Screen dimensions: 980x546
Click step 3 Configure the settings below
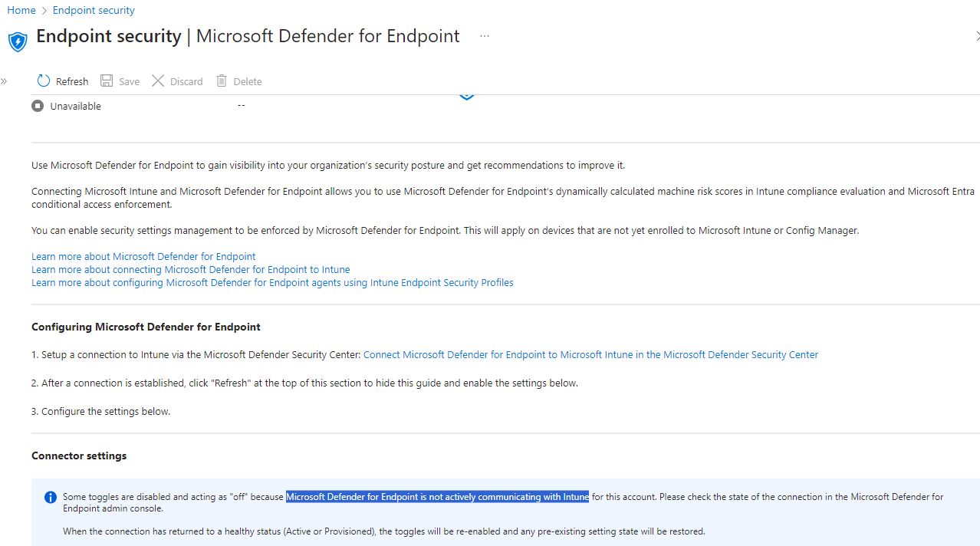(100, 411)
